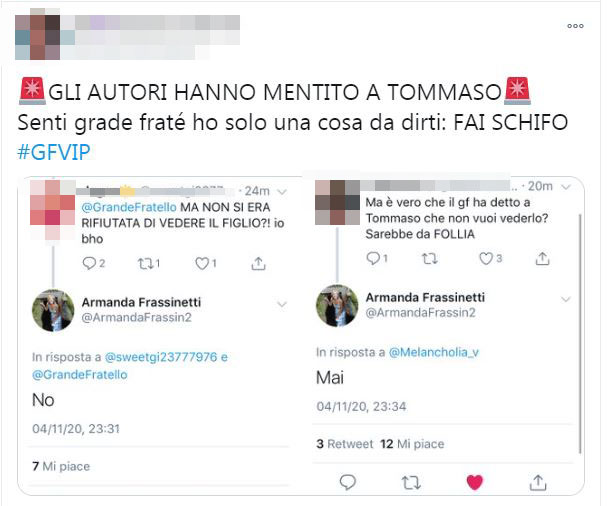The height and width of the screenshot is (506, 607).
Task: Open the #GFVIP hashtag
Action: [54, 152]
